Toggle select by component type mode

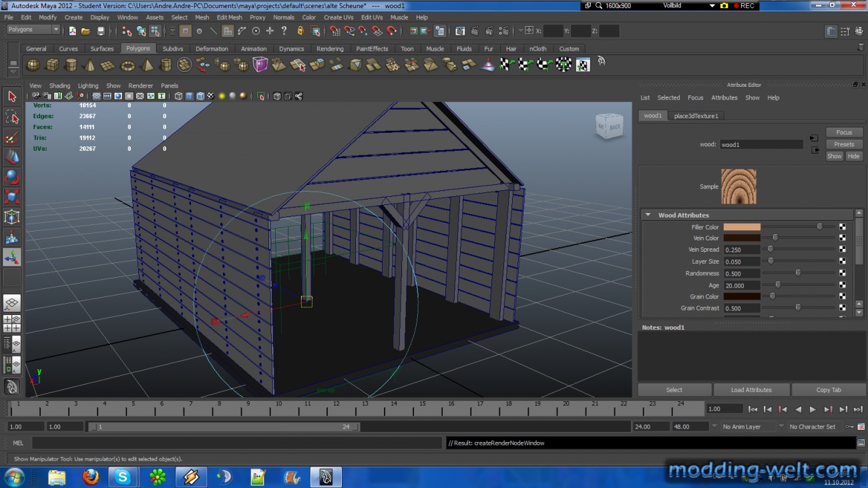pos(156,31)
